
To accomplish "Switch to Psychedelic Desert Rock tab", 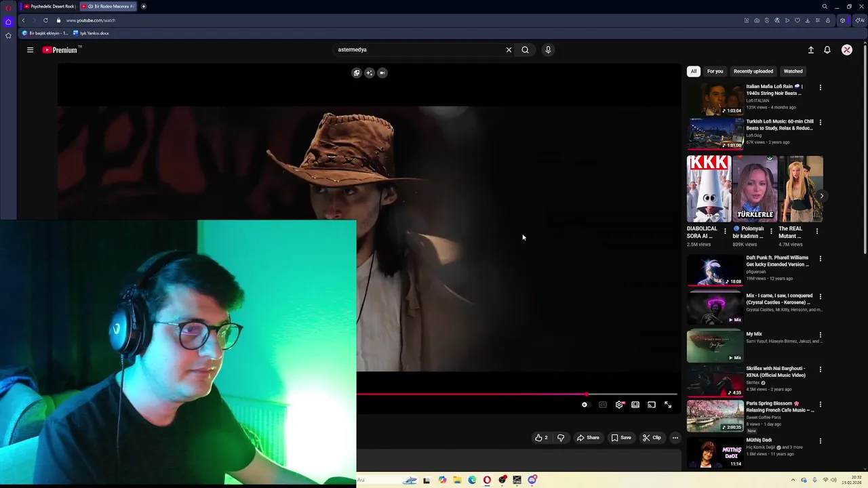I will 49,6.
